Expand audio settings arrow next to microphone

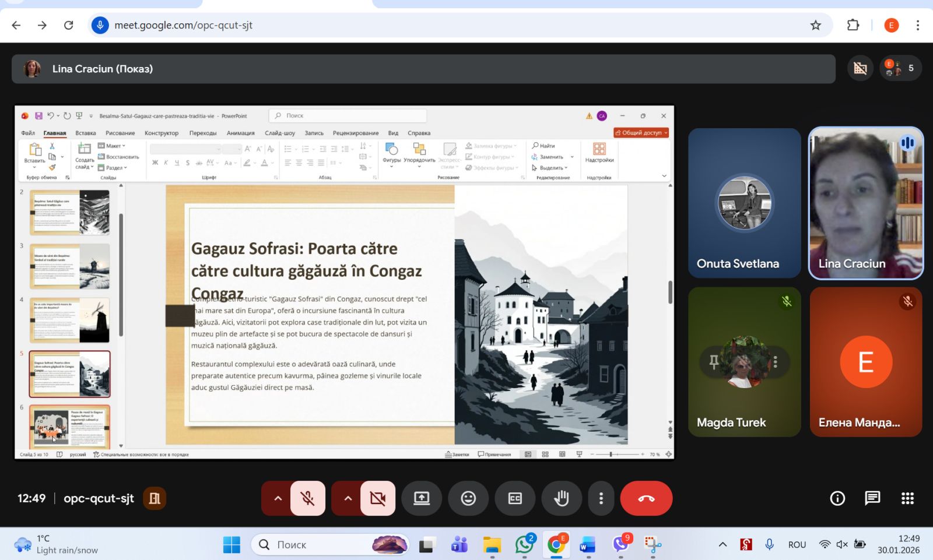tap(278, 498)
